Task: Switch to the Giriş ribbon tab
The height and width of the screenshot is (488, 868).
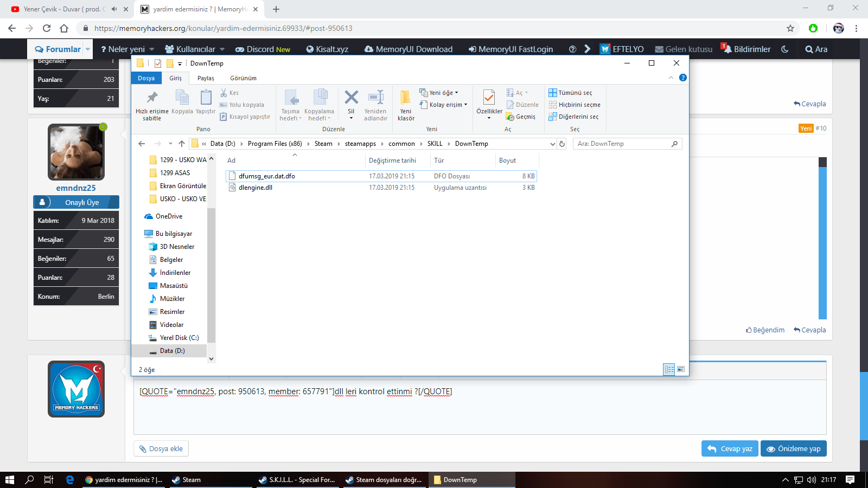Action: (175, 78)
